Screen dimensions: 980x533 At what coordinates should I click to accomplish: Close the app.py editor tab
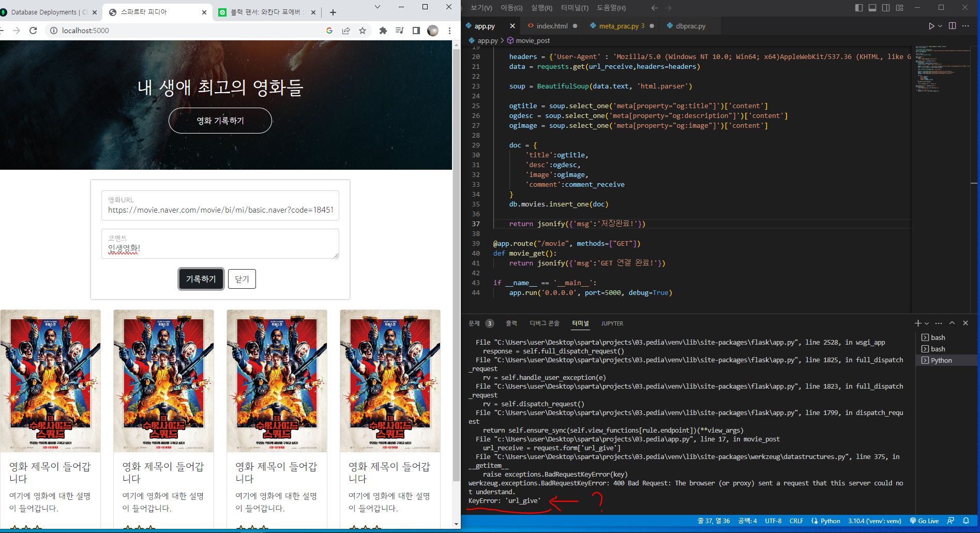(x=512, y=26)
